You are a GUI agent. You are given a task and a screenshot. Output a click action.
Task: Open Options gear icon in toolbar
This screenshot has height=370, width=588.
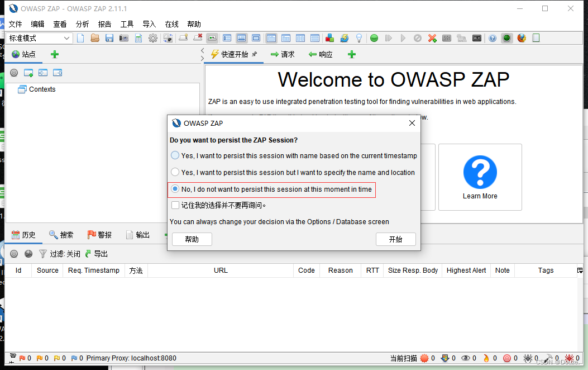153,38
